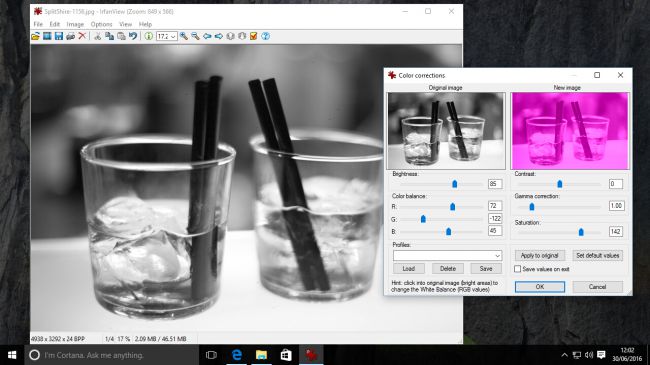The image size is (650, 365).
Task: Click the Undo arrow icon
Action: click(133, 36)
